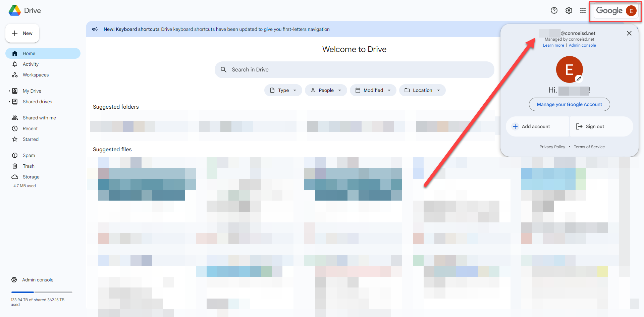Expand the My Drive tree arrow
The width and height of the screenshot is (644, 317).
click(9, 91)
